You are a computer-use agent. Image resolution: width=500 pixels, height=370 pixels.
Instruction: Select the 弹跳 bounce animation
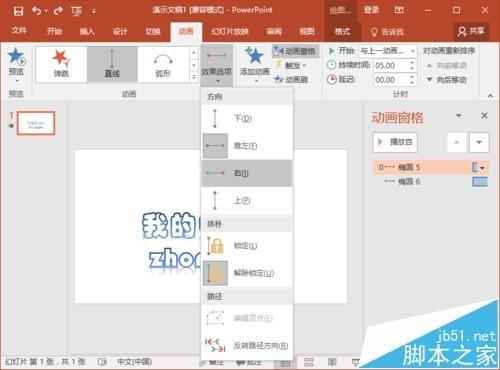(61, 64)
